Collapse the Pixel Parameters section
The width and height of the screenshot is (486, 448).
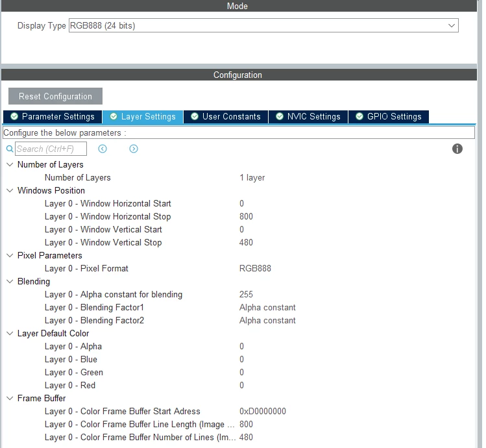click(x=10, y=255)
